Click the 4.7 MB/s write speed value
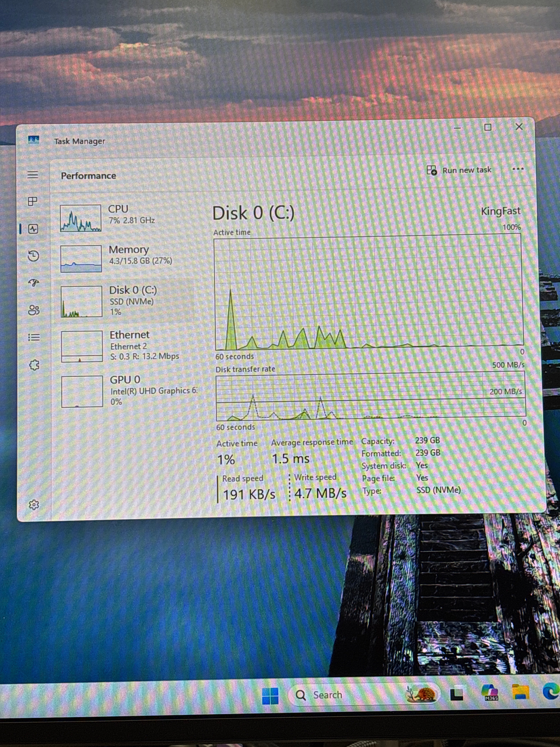The height and width of the screenshot is (747, 560). 320,493
